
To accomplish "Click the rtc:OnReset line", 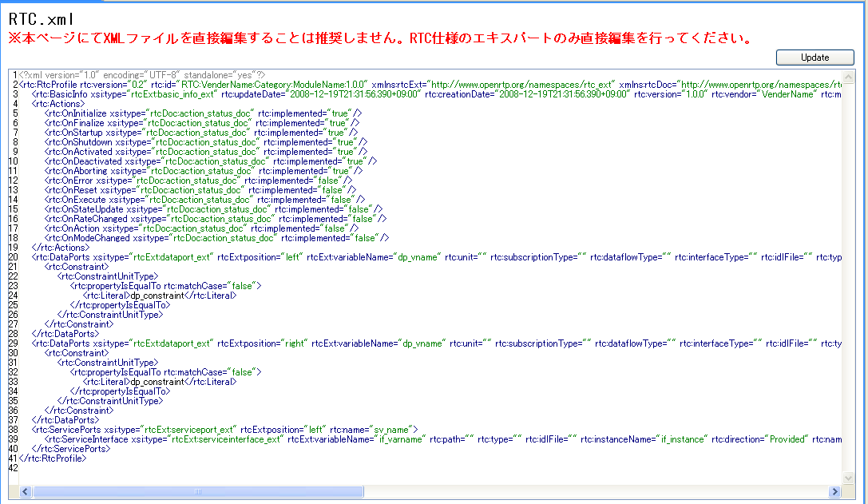I will pyautogui.click(x=200, y=190).
